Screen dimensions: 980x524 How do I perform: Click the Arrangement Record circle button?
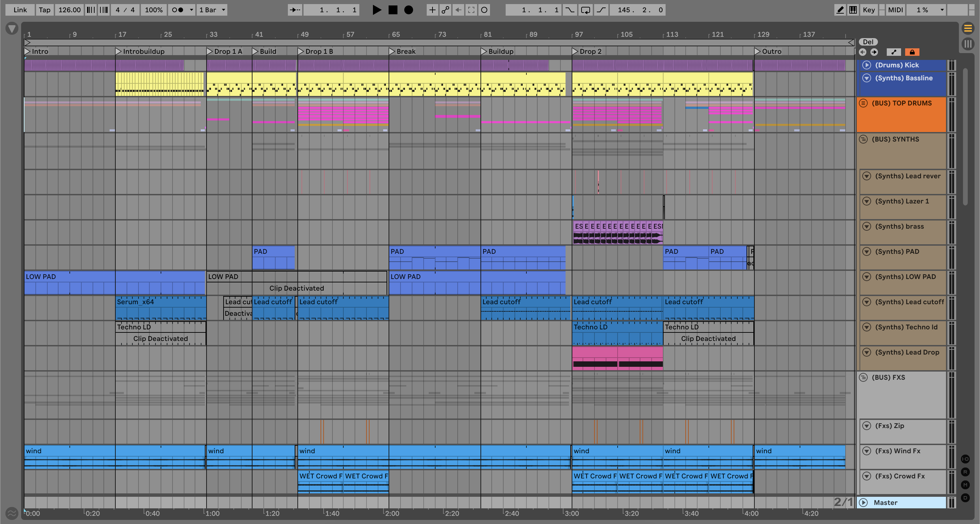tap(409, 10)
